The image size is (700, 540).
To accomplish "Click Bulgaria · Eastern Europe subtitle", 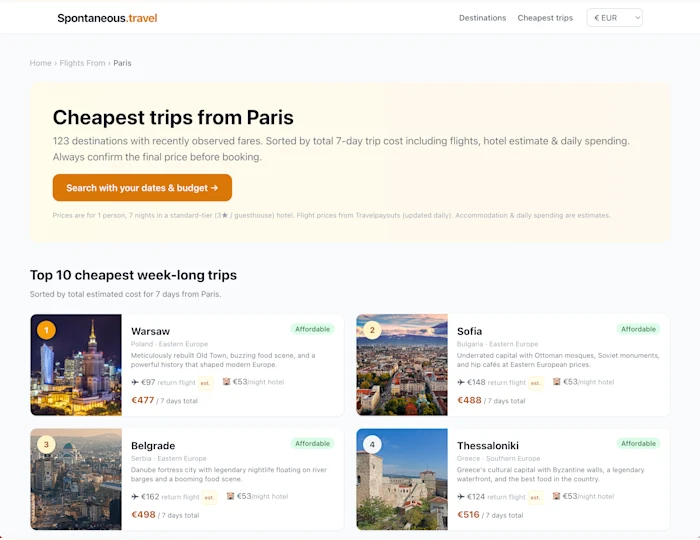I will [x=497, y=344].
